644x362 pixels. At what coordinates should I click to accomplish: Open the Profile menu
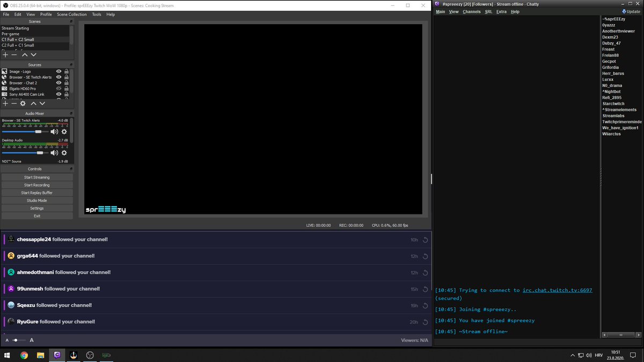click(x=46, y=14)
